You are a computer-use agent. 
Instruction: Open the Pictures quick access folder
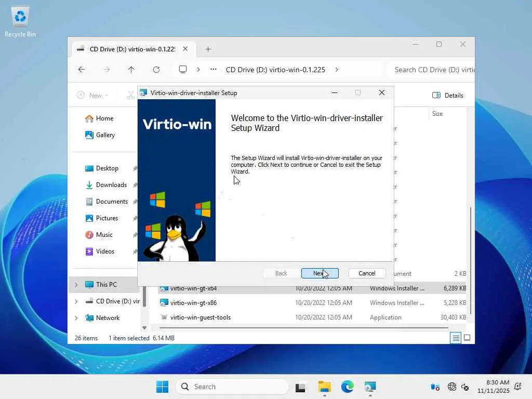107,218
